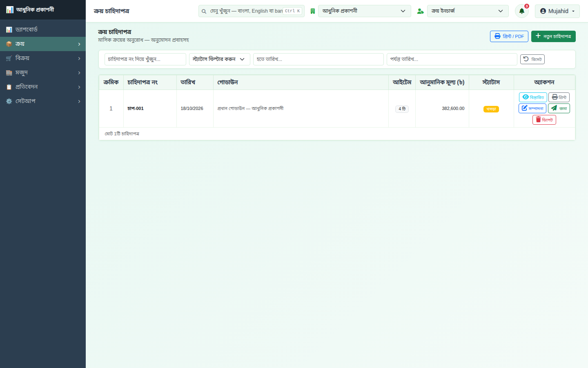Image resolution: width=588 pixels, height=368 pixels.
Task: Click the green user role icon
Action: pyautogui.click(x=420, y=11)
